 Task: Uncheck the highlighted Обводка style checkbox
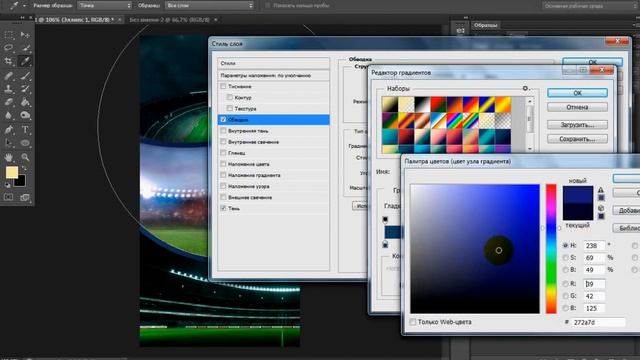223,120
